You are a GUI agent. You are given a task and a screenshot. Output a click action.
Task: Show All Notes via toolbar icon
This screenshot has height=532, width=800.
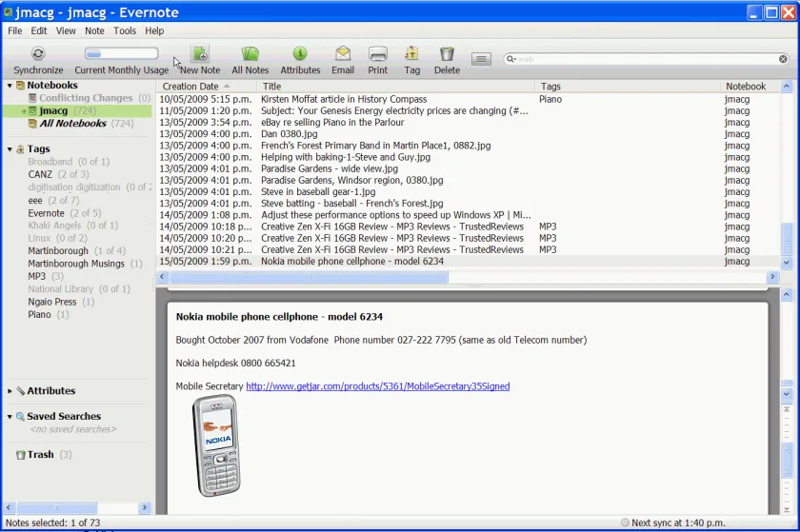point(250,53)
